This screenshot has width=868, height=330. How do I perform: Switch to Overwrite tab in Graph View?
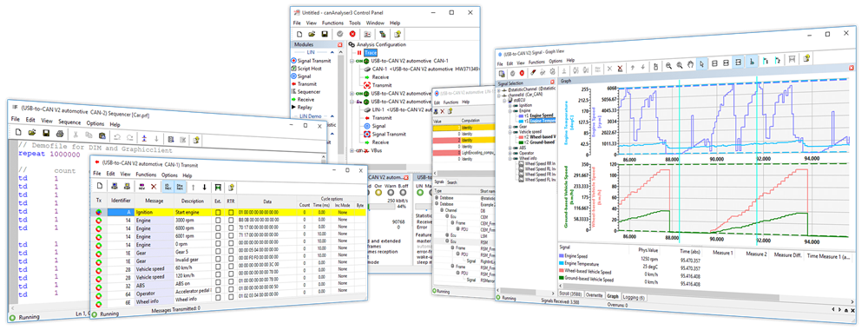595,296
